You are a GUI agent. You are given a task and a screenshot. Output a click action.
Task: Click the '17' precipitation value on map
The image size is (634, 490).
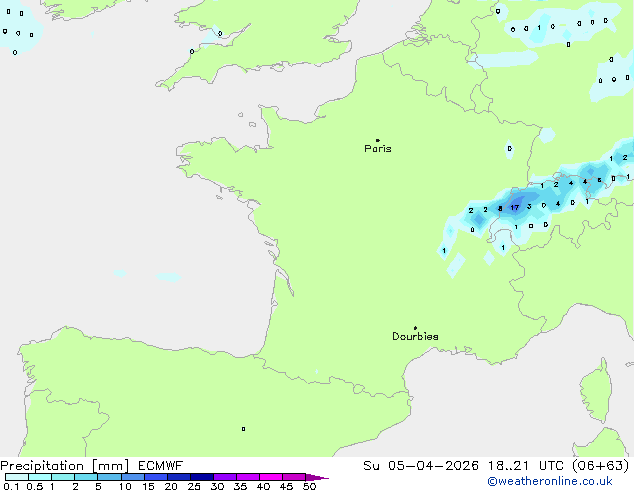pyautogui.click(x=514, y=208)
